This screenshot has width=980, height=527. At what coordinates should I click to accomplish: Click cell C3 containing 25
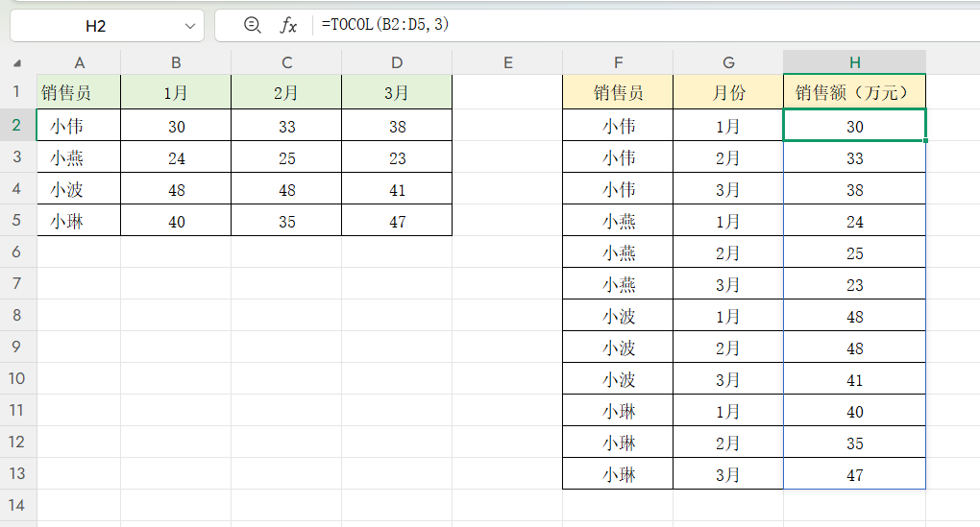click(286, 158)
